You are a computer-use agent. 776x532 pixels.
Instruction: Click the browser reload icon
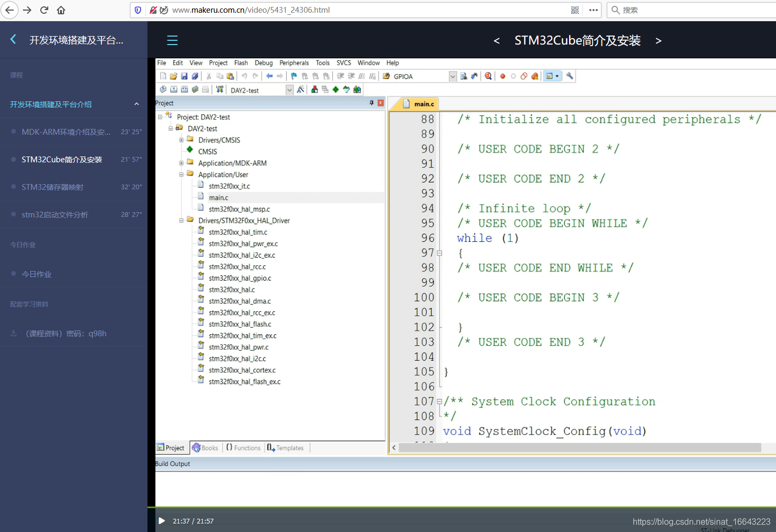click(44, 10)
